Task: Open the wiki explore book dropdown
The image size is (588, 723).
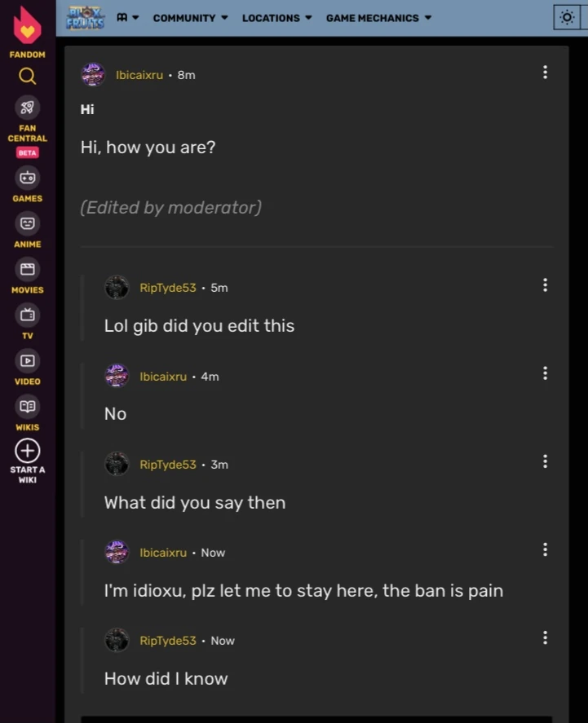Action: click(x=127, y=17)
